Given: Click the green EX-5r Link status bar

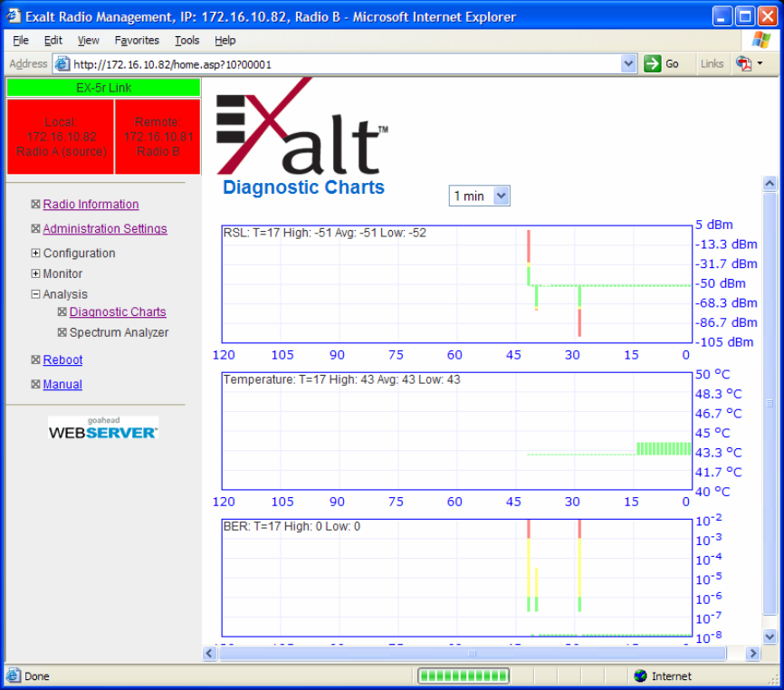Looking at the screenshot, I should coord(103,88).
